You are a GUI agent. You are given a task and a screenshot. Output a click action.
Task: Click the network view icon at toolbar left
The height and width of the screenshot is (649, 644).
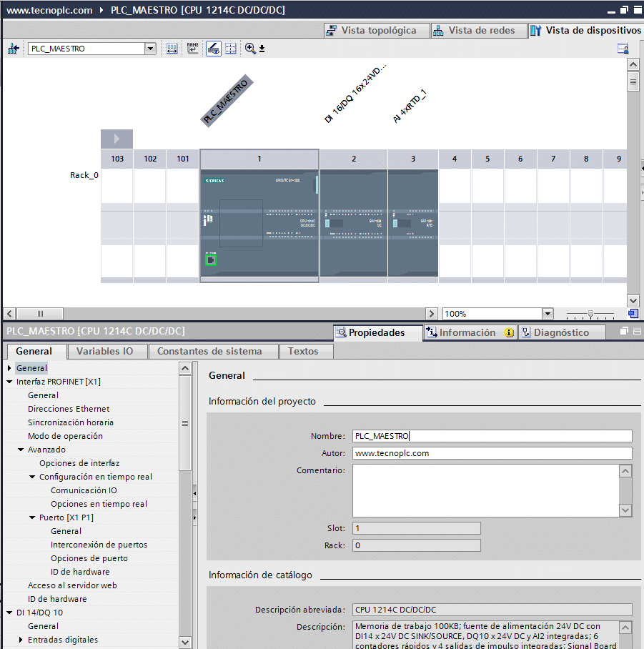point(13,49)
